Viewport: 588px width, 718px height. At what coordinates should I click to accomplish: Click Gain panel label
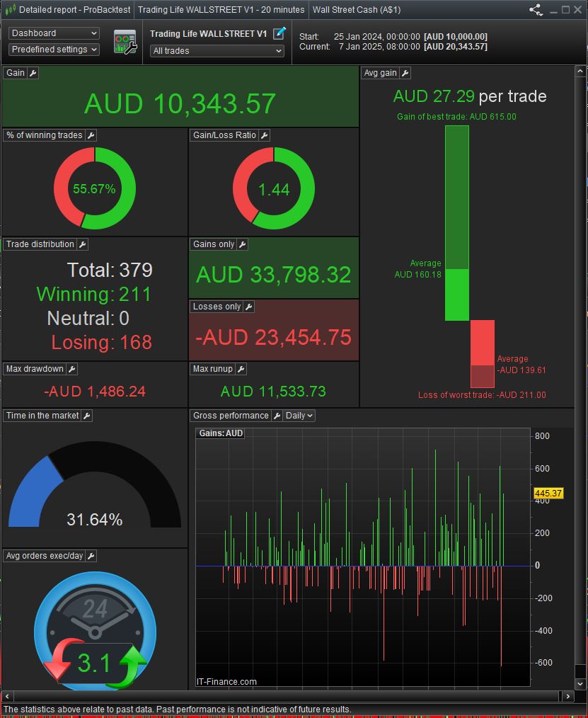(15, 73)
